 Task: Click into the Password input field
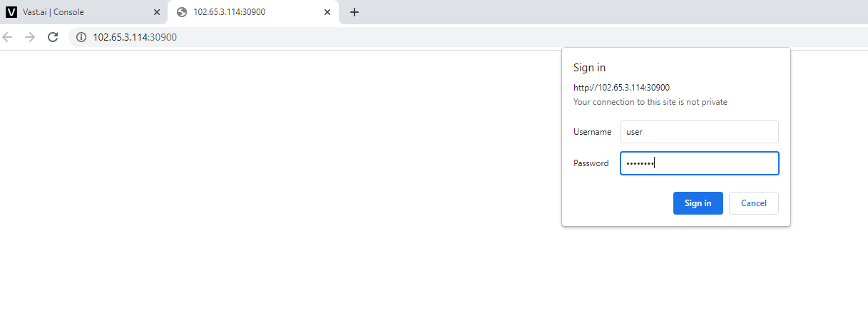(700, 163)
